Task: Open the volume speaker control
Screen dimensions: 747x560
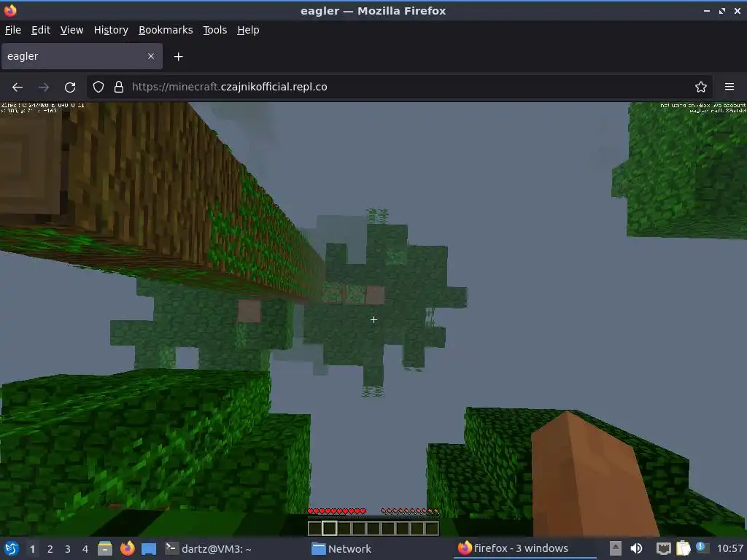Action: (636, 548)
